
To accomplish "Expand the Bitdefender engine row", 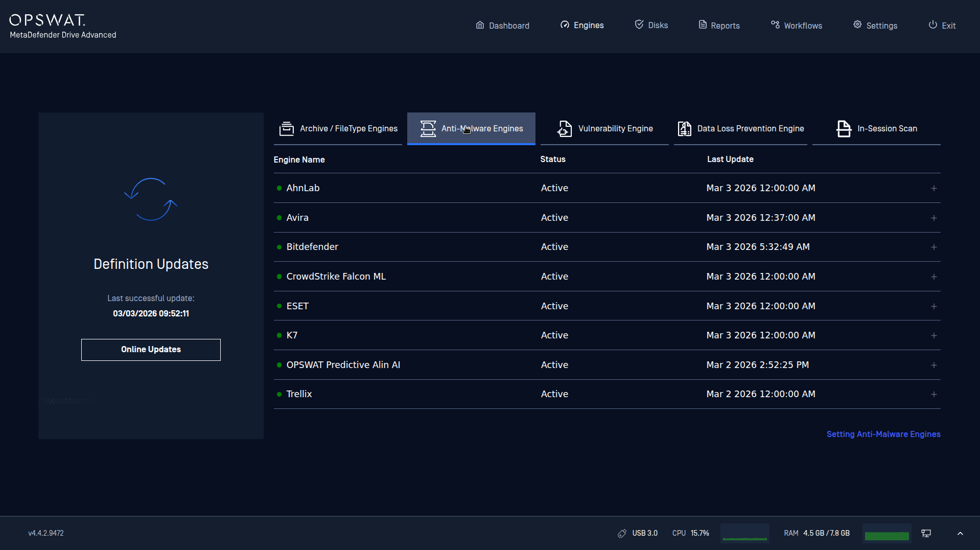I will pyautogui.click(x=934, y=247).
